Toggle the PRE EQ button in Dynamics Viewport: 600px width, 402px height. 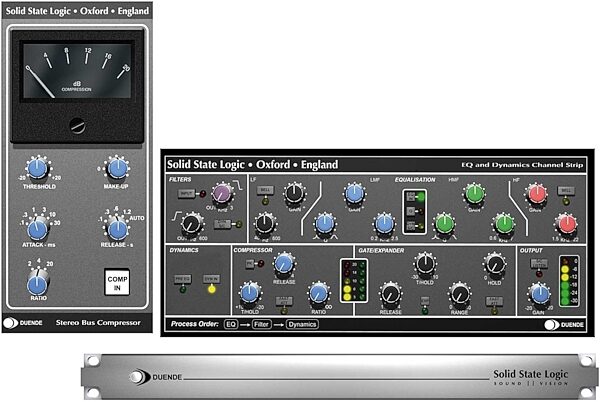pyautogui.click(x=183, y=279)
